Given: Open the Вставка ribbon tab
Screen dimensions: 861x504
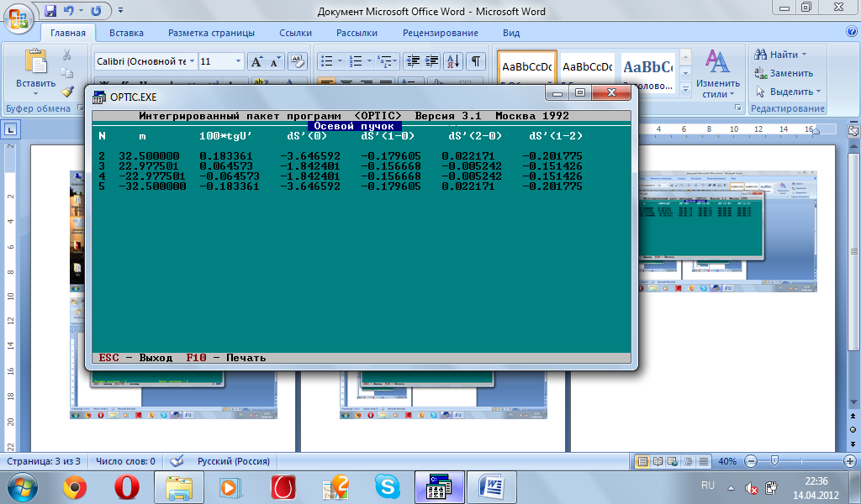Looking at the screenshot, I should (126, 33).
